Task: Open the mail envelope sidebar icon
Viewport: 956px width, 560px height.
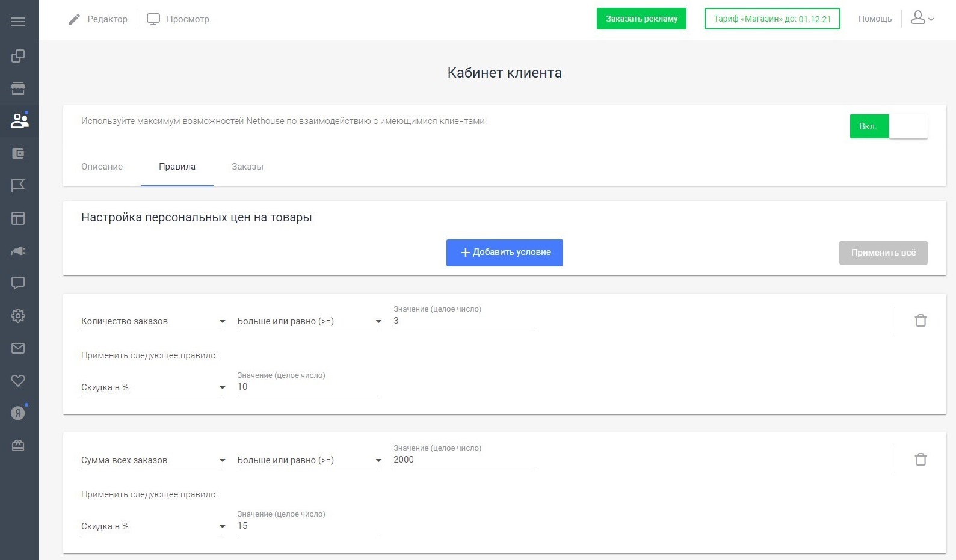Action: tap(18, 348)
